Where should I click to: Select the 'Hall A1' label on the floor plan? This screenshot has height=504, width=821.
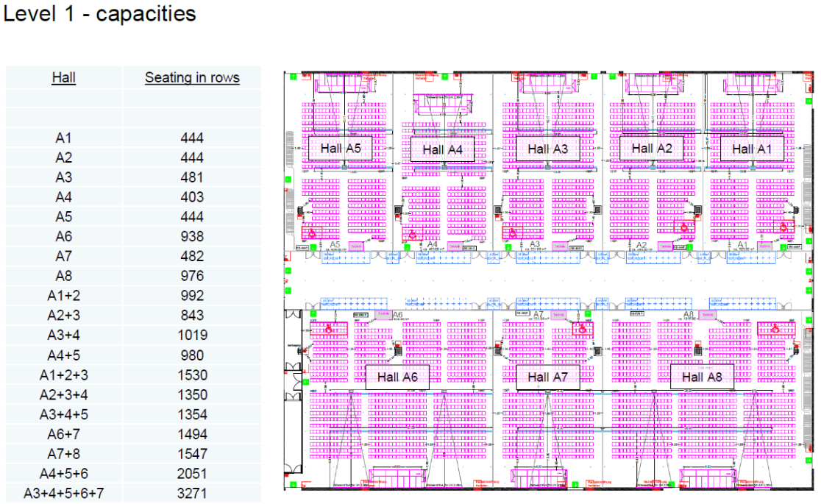click(x=752, y=149)
